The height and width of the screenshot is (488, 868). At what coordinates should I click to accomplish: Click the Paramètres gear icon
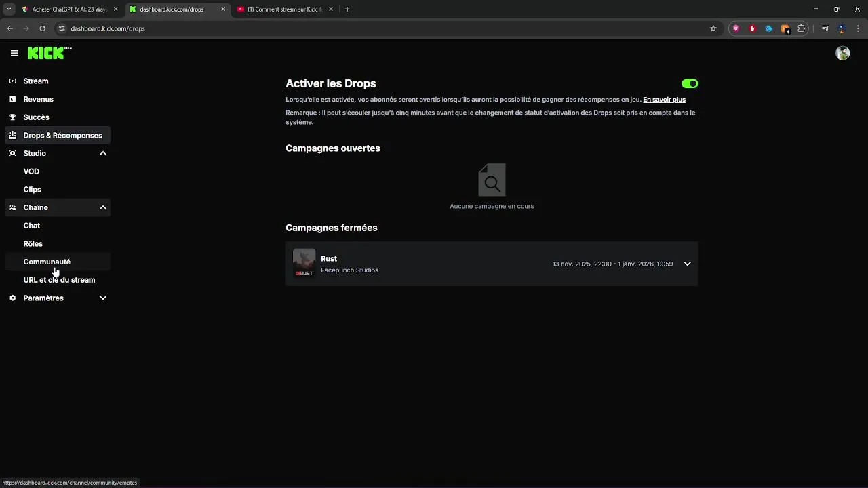coord(12,298)
